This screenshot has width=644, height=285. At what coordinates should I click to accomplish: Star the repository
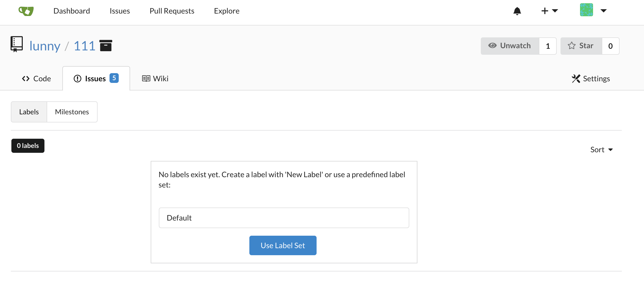pos(581,46)
